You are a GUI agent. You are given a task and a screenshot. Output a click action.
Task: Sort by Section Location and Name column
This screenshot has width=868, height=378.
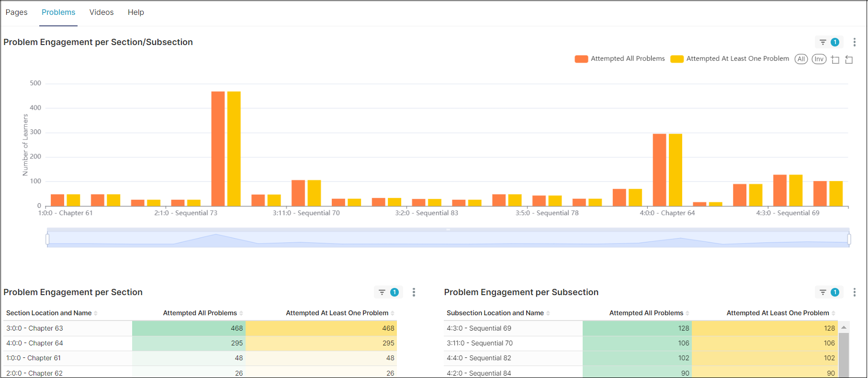49,313
